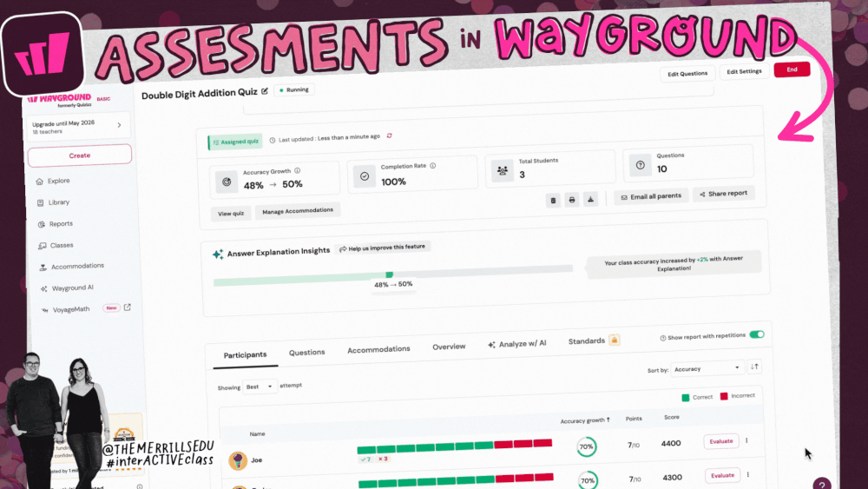Open Explore in the sidebar
The height and width of the screenshot is (489, 868).
[x=53, y=181]
